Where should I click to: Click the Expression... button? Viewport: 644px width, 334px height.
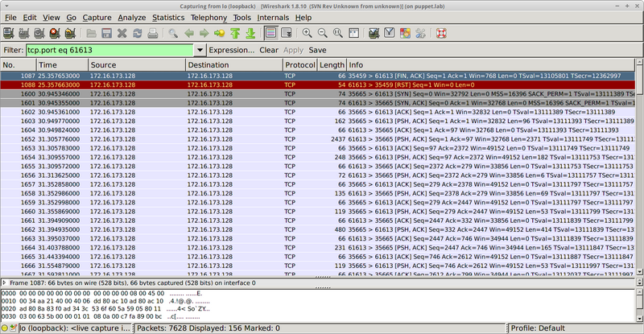(232, 50)
